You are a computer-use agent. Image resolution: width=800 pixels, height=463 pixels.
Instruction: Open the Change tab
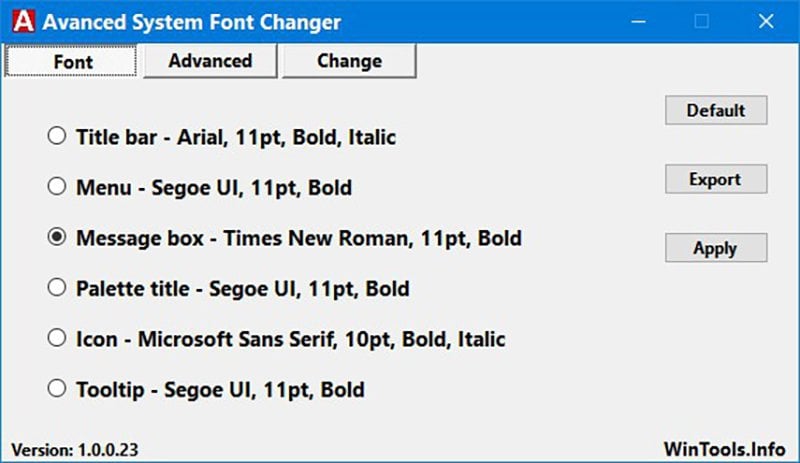click(349, 61)
